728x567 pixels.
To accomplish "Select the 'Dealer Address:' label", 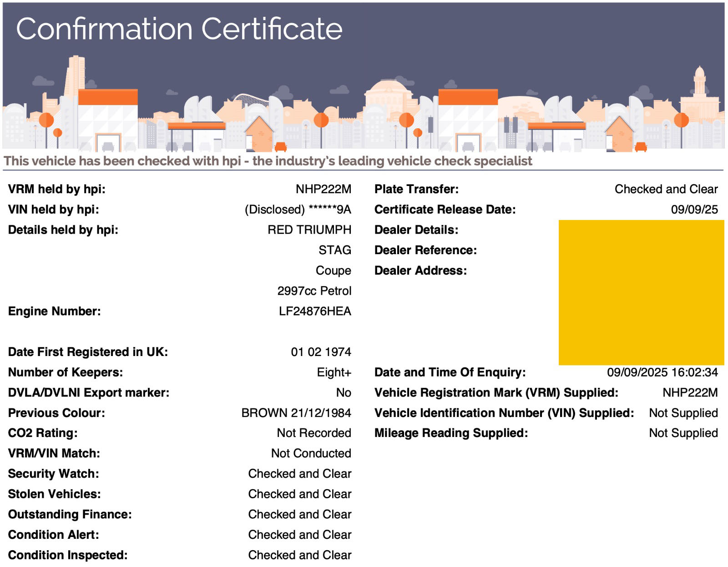I will [x=420, y=271].
